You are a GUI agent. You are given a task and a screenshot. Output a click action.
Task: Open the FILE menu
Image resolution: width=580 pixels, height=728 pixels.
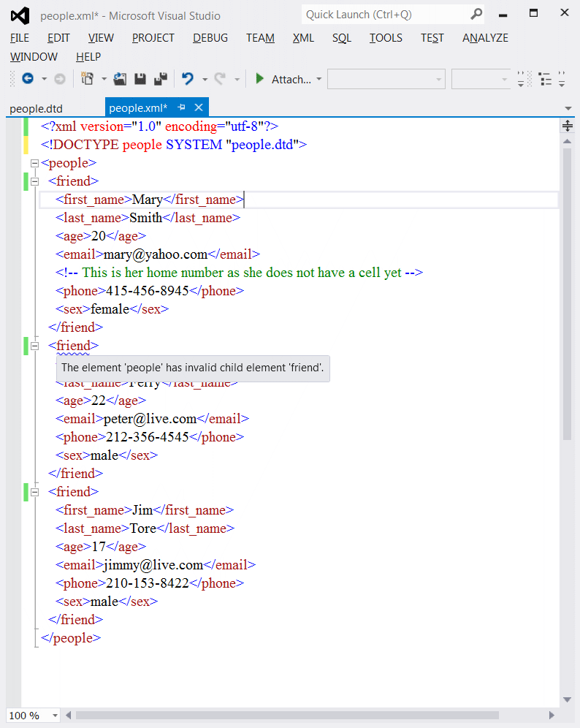click(x=20, y=38)
